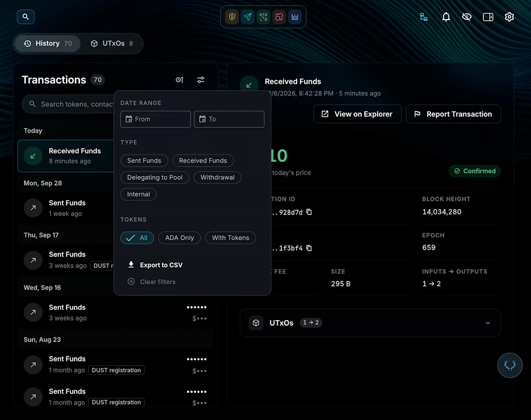The height and width of the screenshot is (420, 531).
Task: Click the sort transactions icon
Action: (179, 80)
